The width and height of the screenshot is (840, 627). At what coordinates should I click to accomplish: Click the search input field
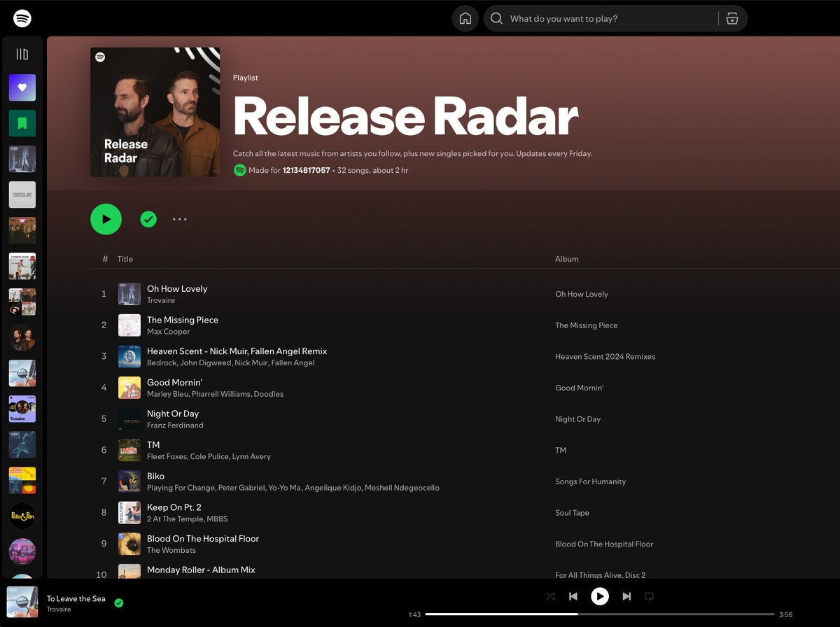tap(609, 19)
